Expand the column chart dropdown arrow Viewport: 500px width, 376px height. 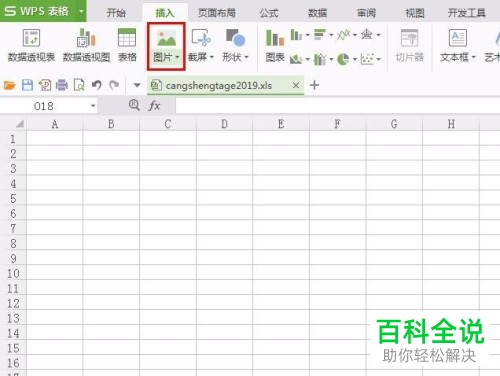307,35
